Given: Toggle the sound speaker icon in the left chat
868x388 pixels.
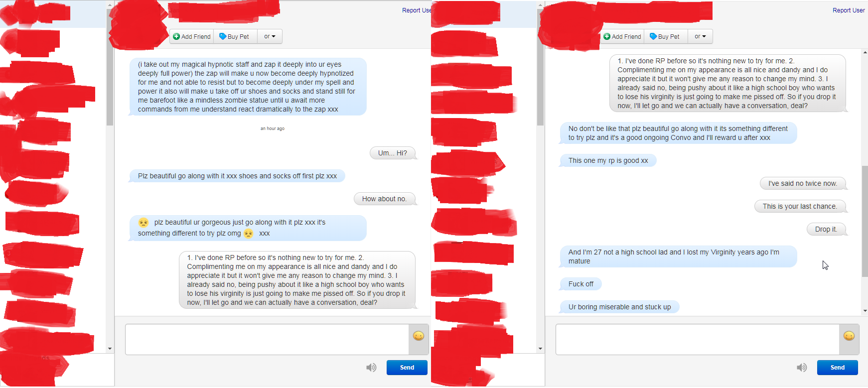Looking at the screenshot, I should pos(371,368).
